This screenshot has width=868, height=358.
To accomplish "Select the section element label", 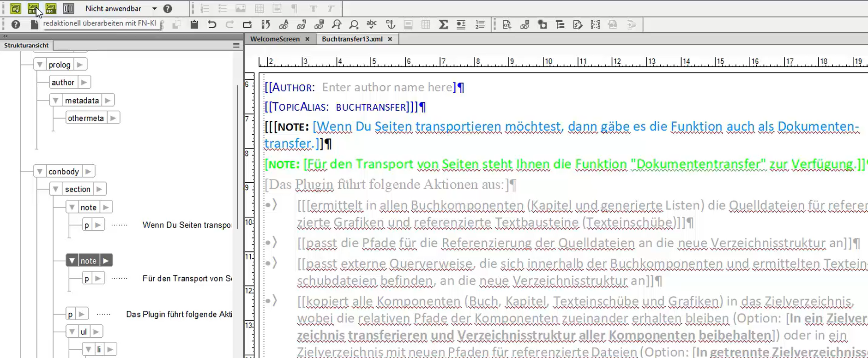I will point(78,189).
